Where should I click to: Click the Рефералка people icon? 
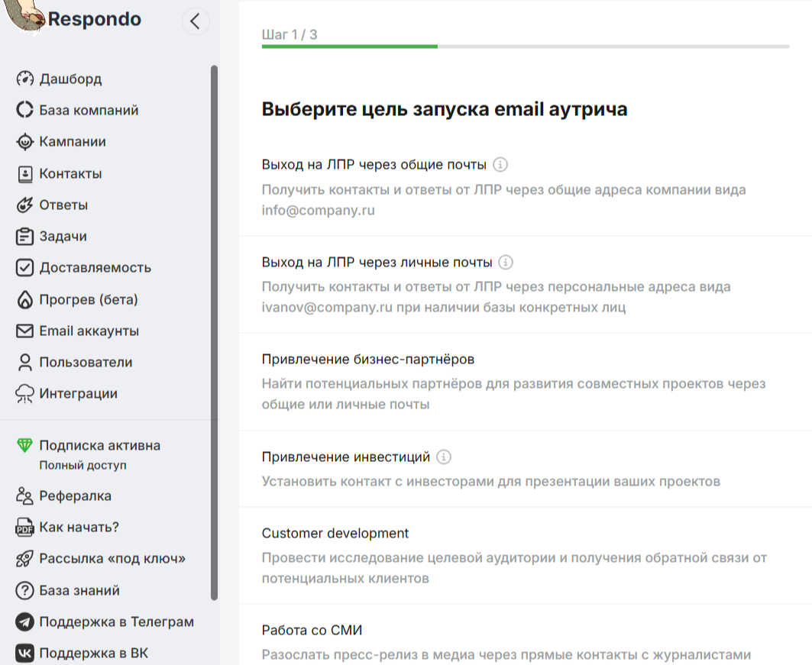pos(25,496)
